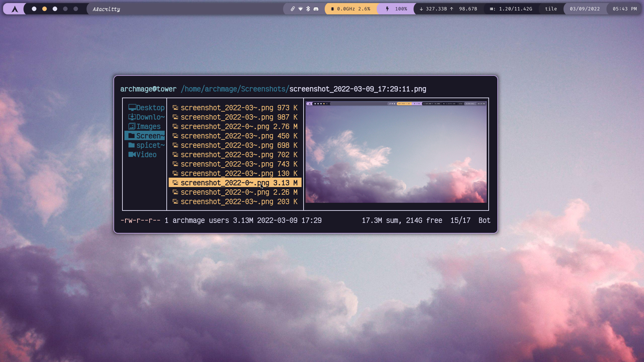
Task: Open the spicet~ folder
Action: 150,145
